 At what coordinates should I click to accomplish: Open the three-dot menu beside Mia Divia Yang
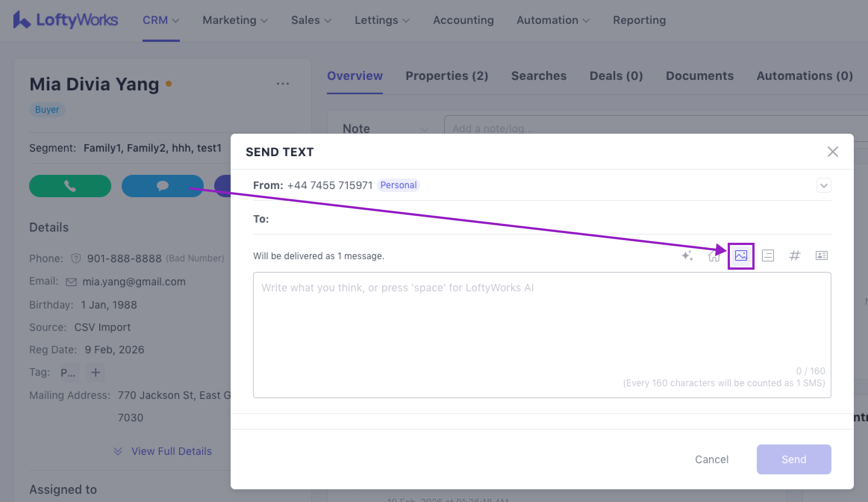282,84
